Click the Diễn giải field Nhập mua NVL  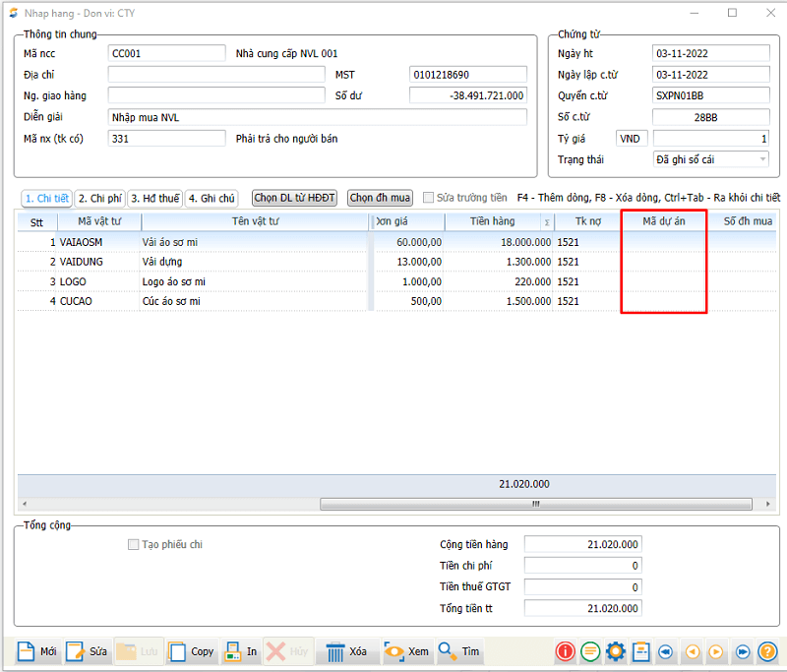click(x=317, y=117)
